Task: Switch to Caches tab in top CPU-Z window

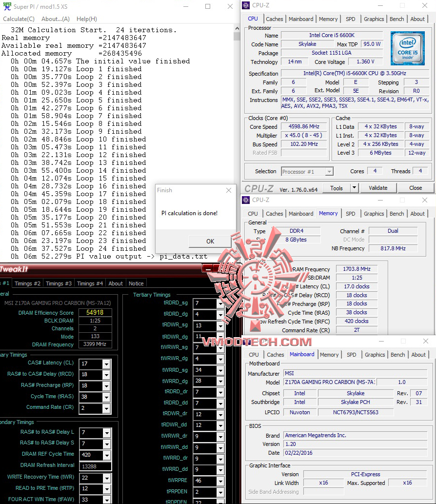Action: [x=275, y=19]
